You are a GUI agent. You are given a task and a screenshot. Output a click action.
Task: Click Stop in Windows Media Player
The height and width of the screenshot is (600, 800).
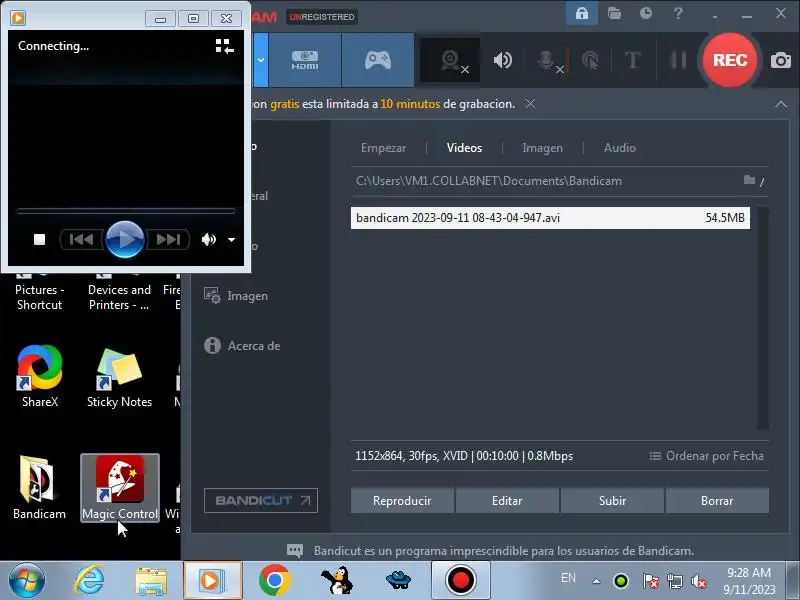39,239
